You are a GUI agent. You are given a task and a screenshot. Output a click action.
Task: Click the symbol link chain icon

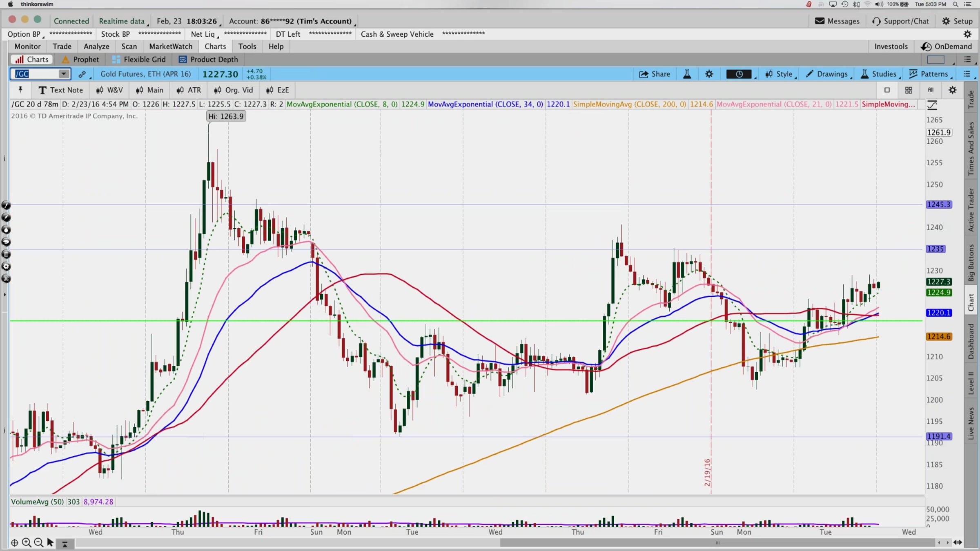click(82, 74)
